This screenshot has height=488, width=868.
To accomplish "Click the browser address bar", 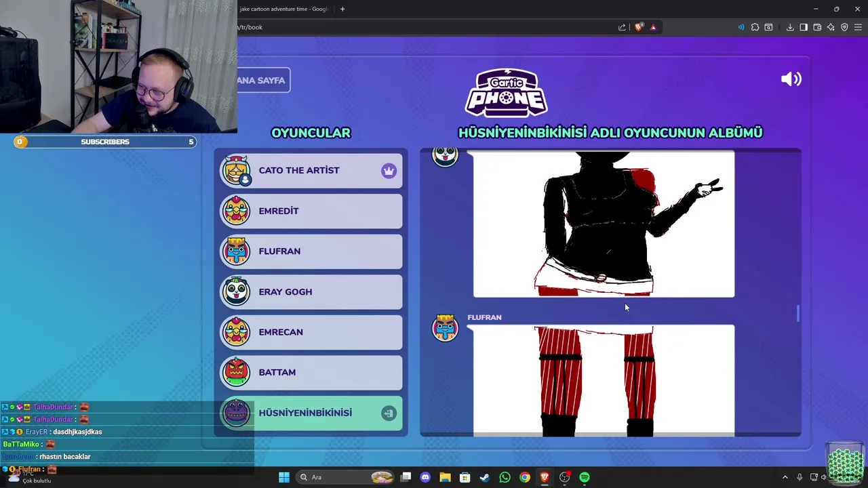I will point(427,27).
